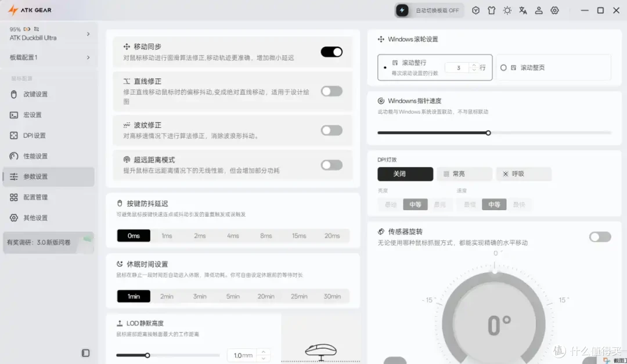Select the 关闭 DPI light option

(x=405, y=174)
